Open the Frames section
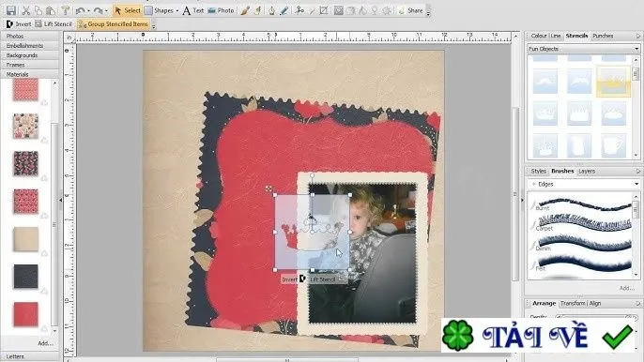Screen dimensions: 644x362 tap(30, 65)
